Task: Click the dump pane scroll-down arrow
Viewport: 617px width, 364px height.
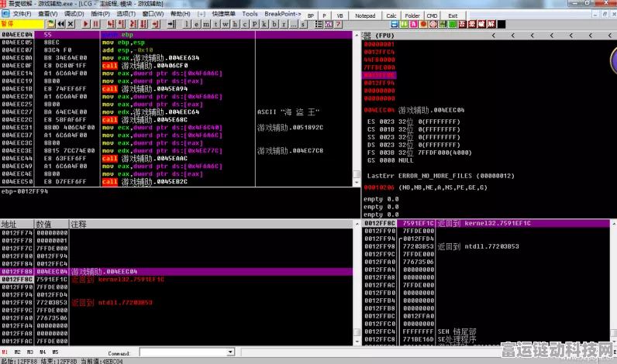Action: tap(357, 342)
